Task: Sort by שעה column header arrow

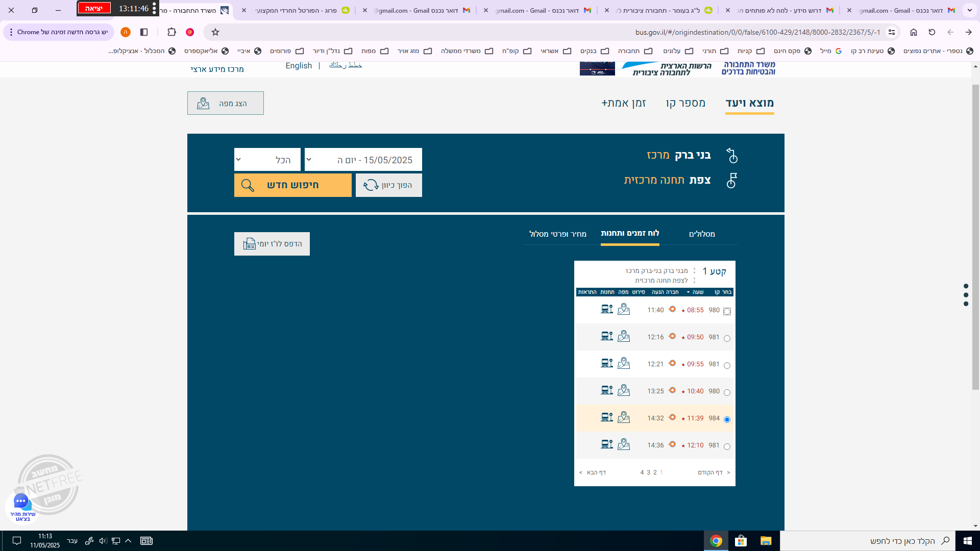Action: (x=689, y=292)
